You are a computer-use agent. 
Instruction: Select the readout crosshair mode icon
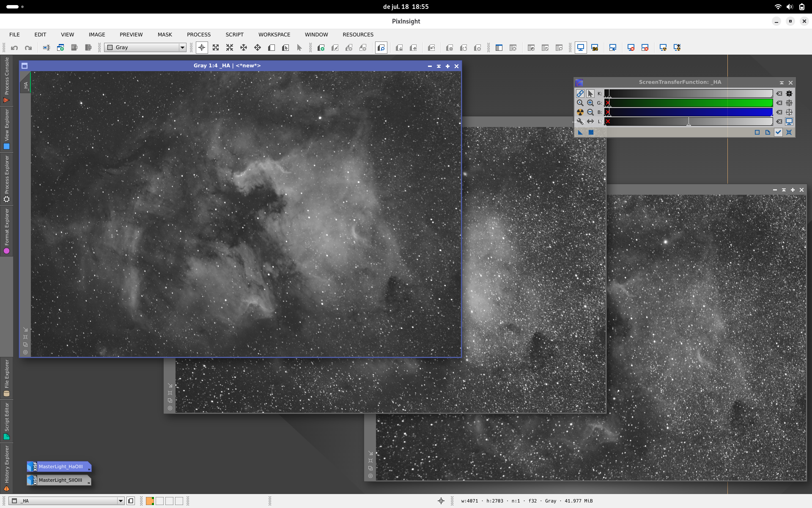(202, 48)
